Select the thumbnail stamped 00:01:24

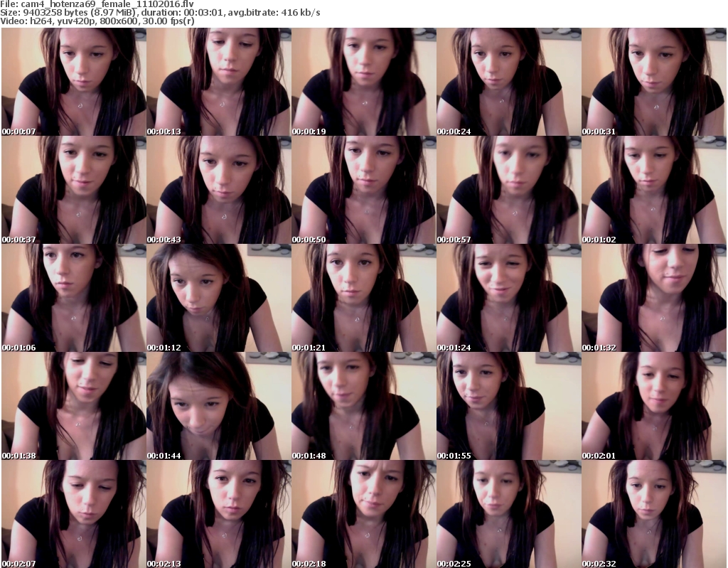[509, 298]
